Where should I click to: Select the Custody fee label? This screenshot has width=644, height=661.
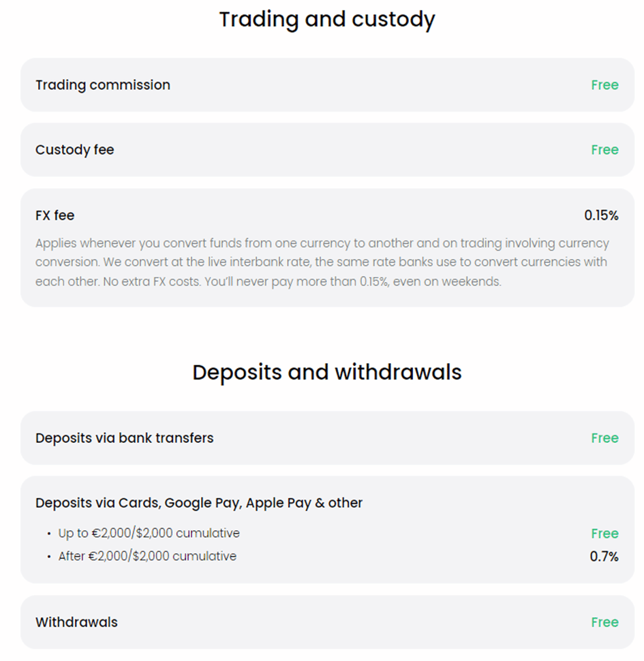click(x=75, y=150)
